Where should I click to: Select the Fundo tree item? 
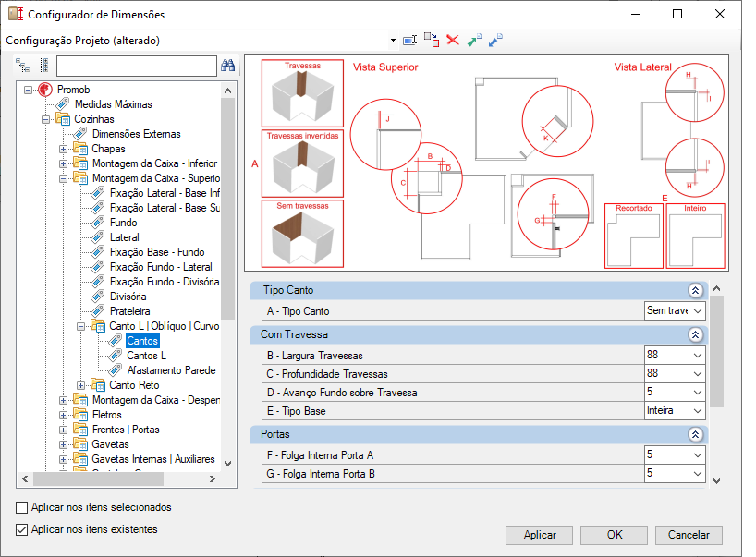124,223
